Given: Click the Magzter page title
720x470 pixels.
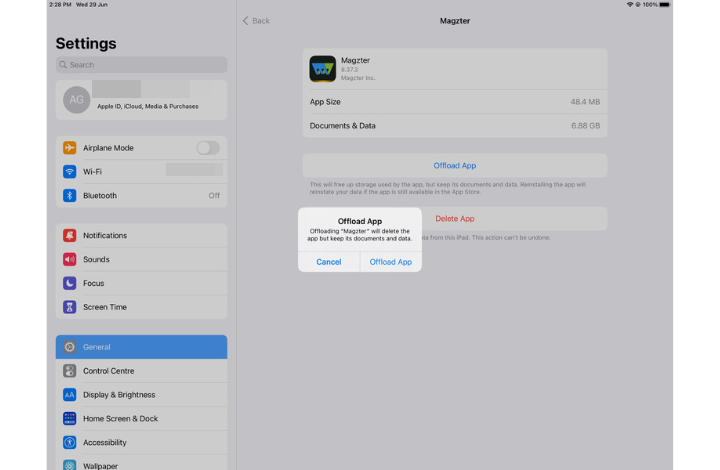Looking at the screenshot, I should point(455,21).
